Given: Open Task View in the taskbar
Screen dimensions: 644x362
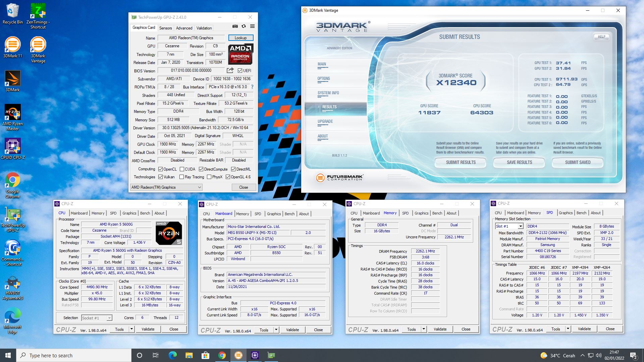Looking at the screenshot, I should click(155, 355).
